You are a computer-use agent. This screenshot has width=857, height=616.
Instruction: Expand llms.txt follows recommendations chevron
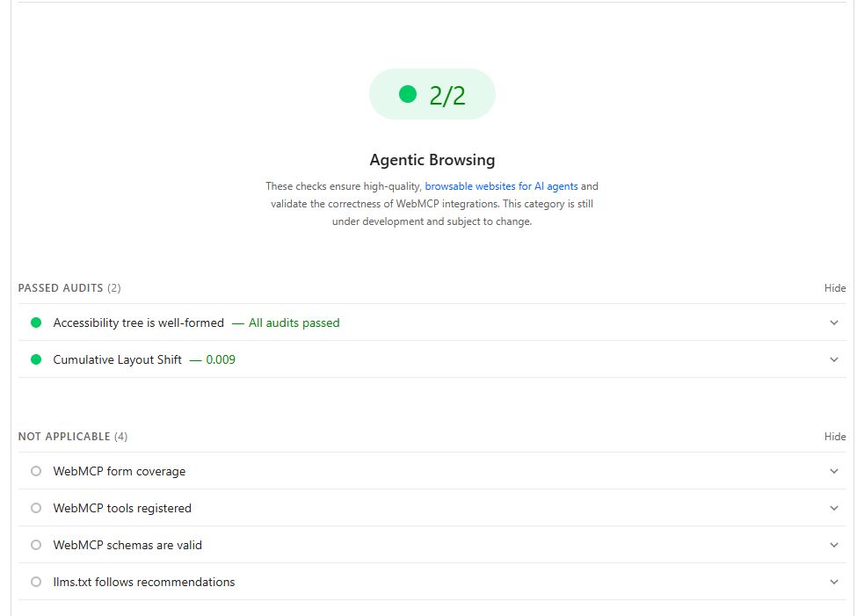point(834,582)
